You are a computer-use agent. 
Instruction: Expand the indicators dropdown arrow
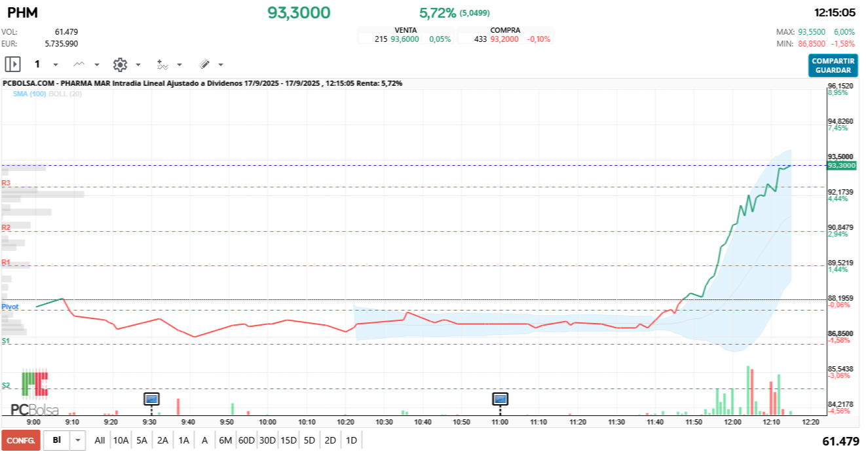179,65
